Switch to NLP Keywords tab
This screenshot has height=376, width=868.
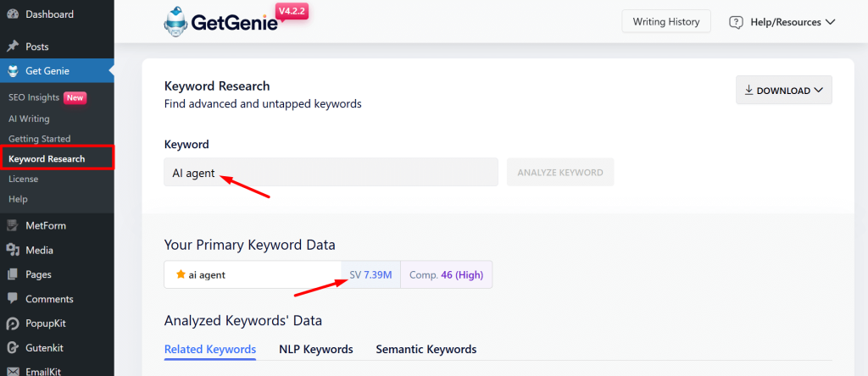(316, 349)
